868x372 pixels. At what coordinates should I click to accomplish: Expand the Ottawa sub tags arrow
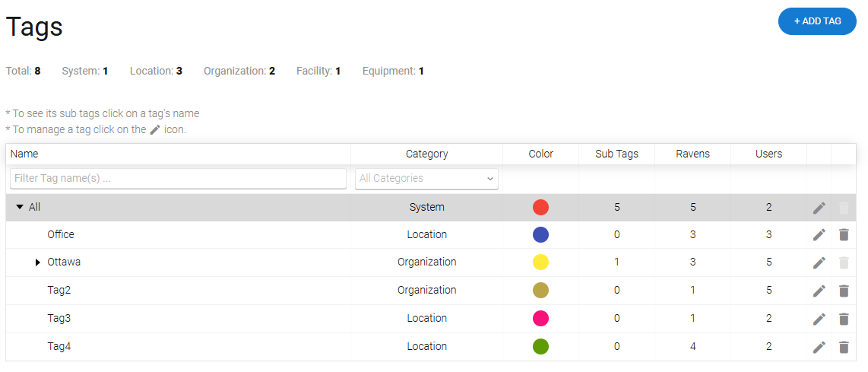coord(38,262)
